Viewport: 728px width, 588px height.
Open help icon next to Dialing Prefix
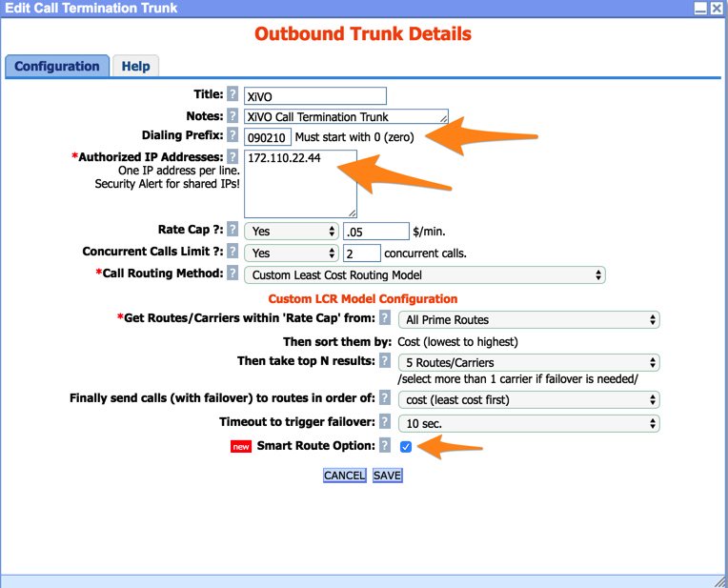coord(233,135)
